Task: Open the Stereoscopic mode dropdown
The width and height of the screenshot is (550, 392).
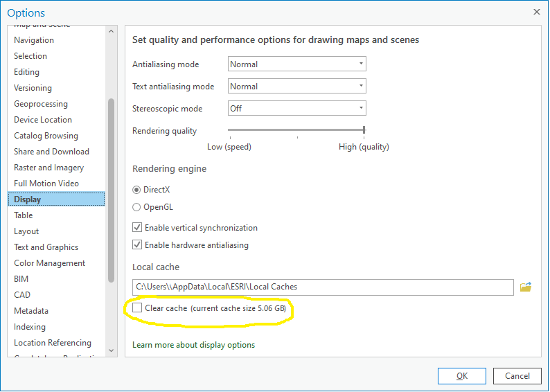Action: (x=296, y=109)
